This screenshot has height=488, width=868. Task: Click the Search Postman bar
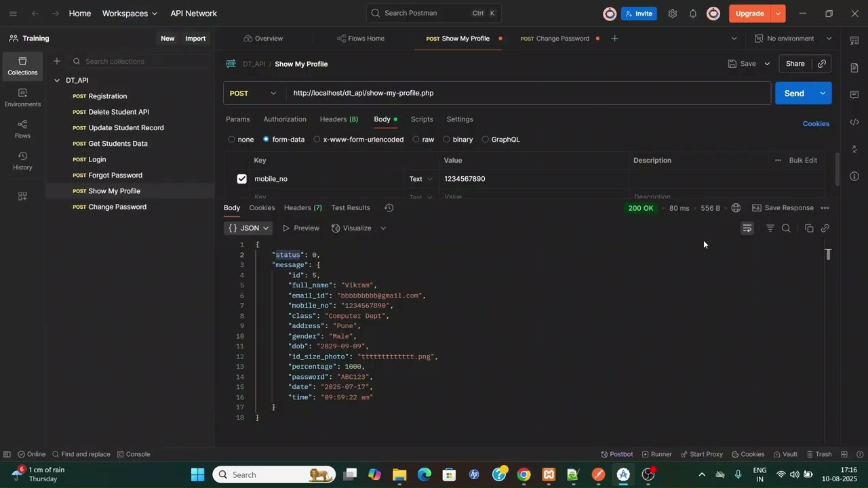(x=433, y=14)
